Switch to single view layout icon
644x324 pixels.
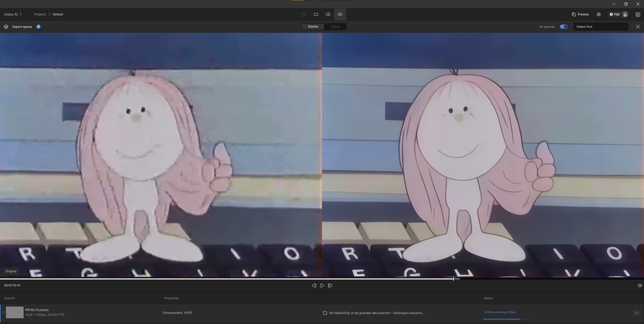316,14
